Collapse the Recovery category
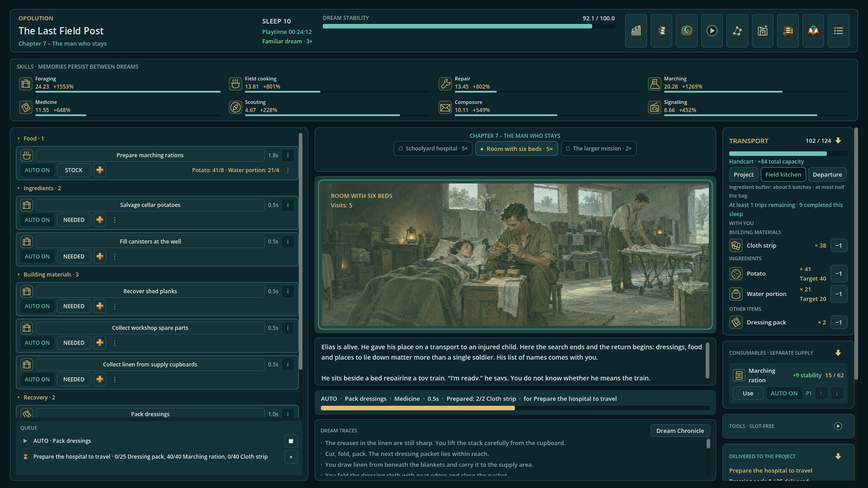 (36, 398)
